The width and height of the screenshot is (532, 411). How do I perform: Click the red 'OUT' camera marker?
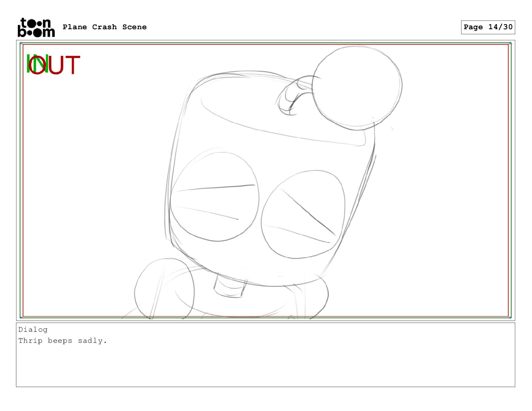[x=55, y=65]
